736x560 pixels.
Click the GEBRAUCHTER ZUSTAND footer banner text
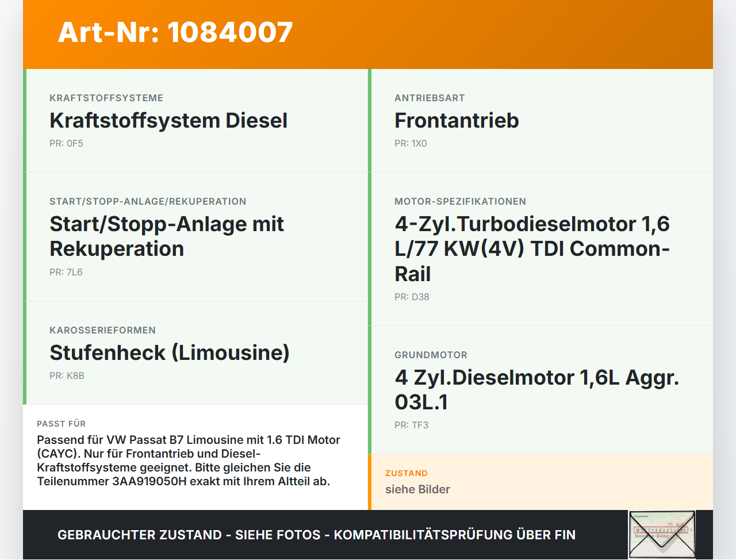316,535
